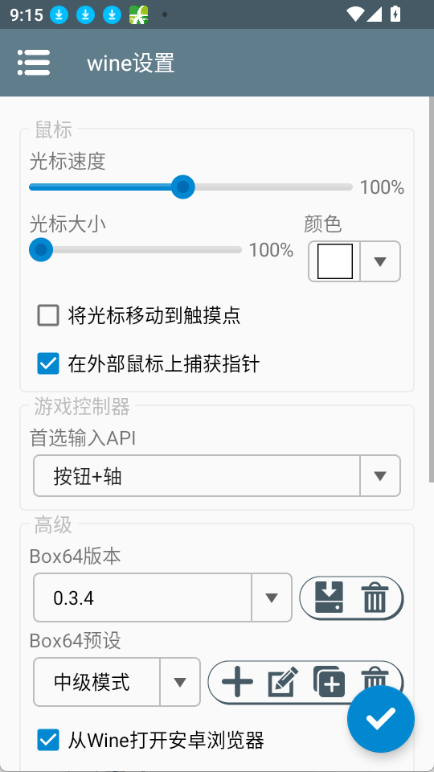Tap the green app notification icon in status bar
The width and height of the screenshot is (434, 772).
coord(139,15)
